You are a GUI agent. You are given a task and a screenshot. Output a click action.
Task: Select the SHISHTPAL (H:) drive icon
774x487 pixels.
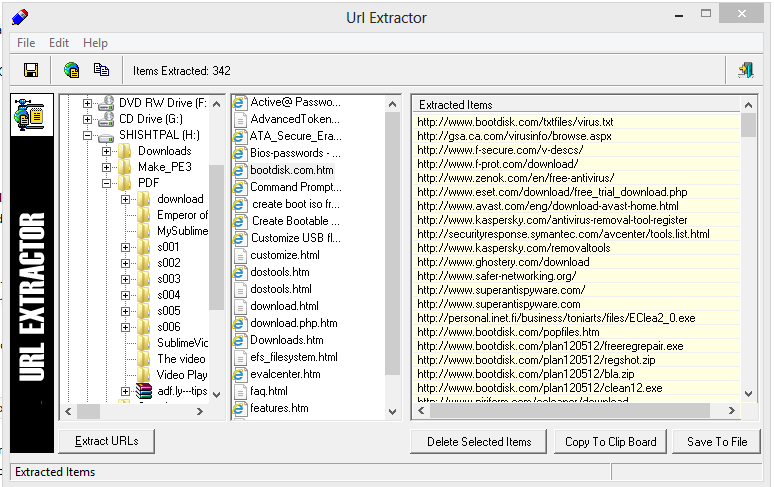tap(106, 136)
